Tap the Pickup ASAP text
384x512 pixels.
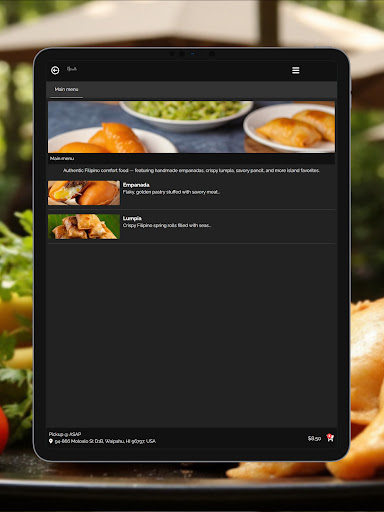point(65,434)
